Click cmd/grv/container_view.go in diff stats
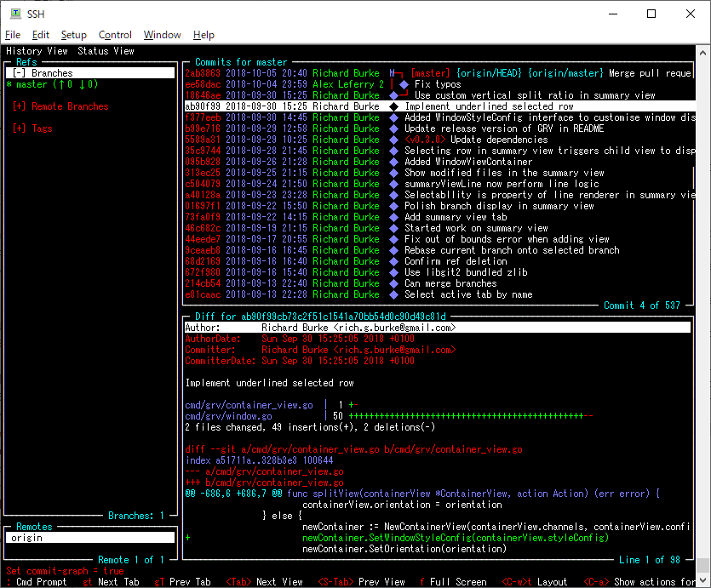Image resolution: width=711 pixels, height=588 pixels. point(249,405)
